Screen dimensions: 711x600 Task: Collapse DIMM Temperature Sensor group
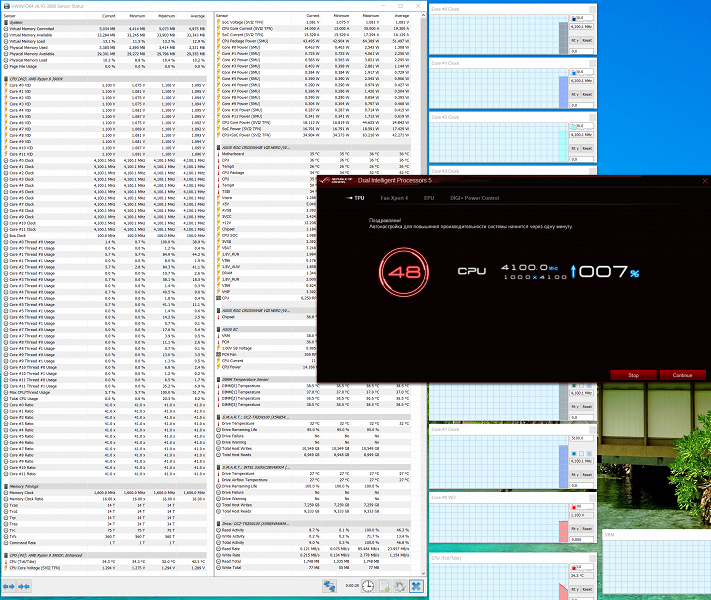tap(314, 379)
